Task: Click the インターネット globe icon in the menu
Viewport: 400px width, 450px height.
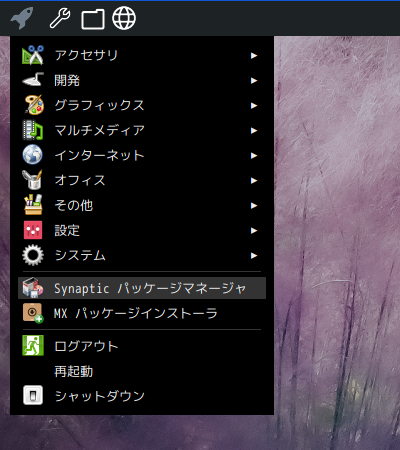Action: (x=33, y=155)
